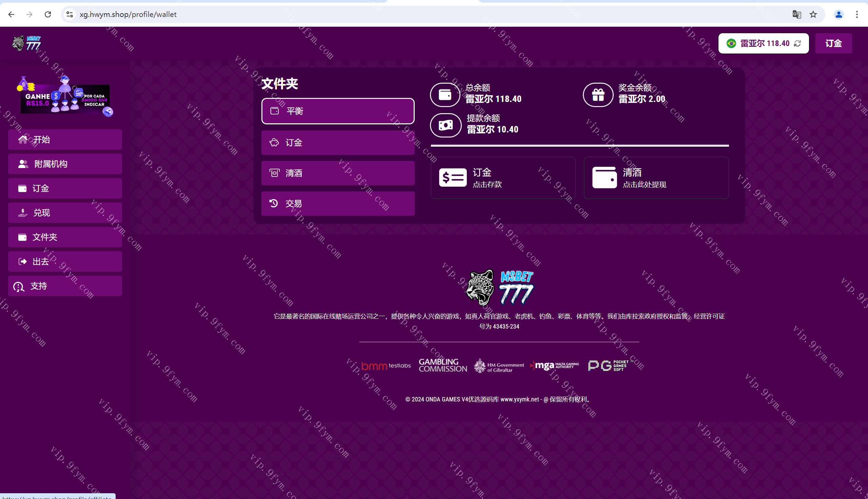Click the MSBET 777 logo in header
This screenshot has height=499, width=868.
pyautogui.click(x=27, y=43)
